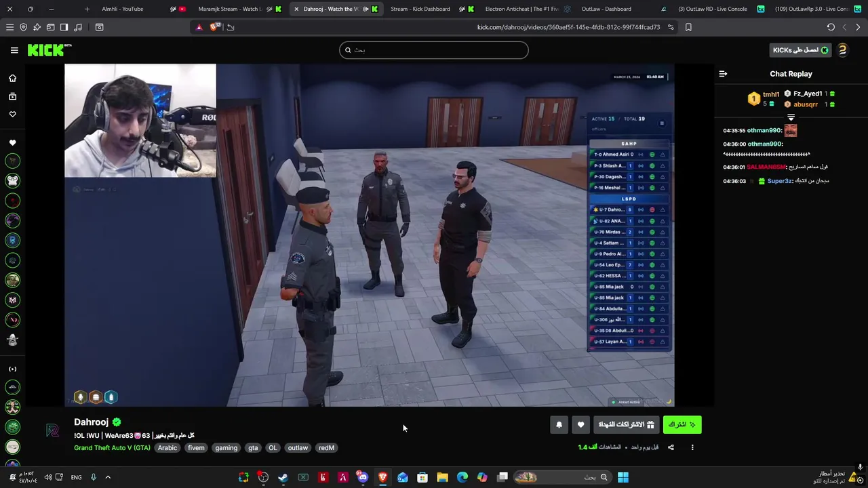Change ENG keyboard language in taskbar
Screen dimensions: 868x488
(x=76, y=477)
